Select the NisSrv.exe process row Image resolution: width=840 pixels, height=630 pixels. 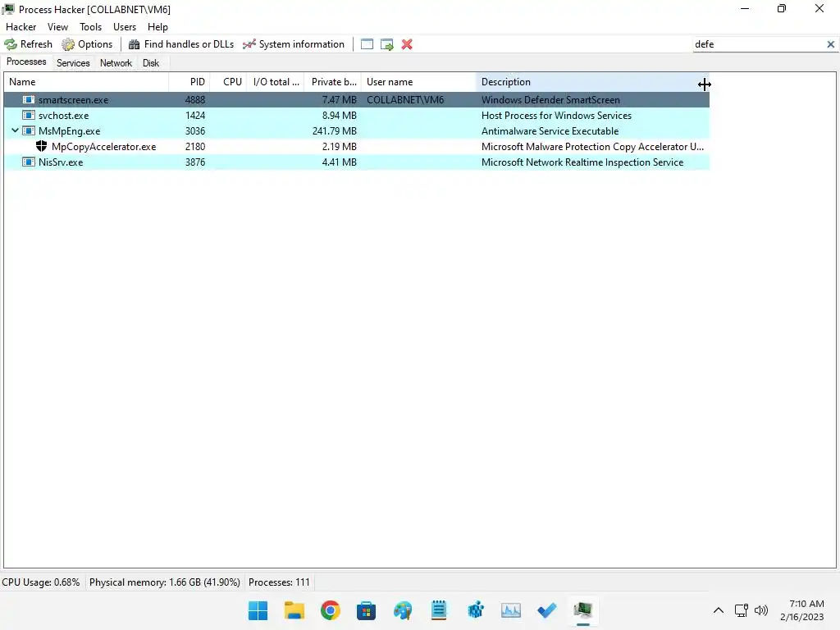pos(357,162)
